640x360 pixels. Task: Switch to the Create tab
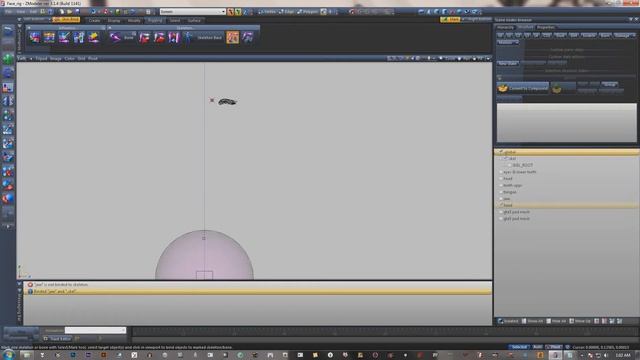point(94,20)
